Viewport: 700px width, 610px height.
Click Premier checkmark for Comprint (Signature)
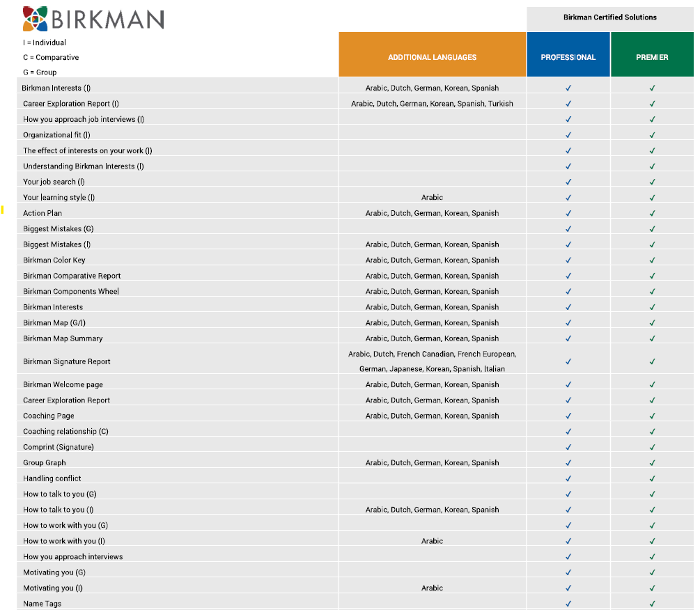pyautogui.click(x=652, y=447)
